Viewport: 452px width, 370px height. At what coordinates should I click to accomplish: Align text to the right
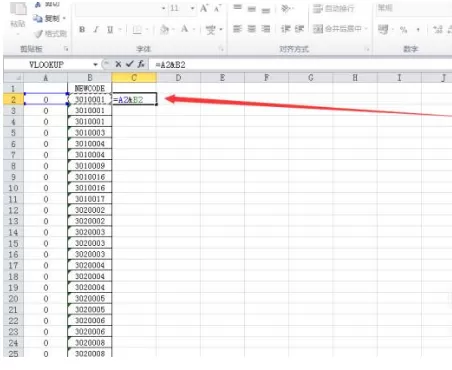click(266, 29)
